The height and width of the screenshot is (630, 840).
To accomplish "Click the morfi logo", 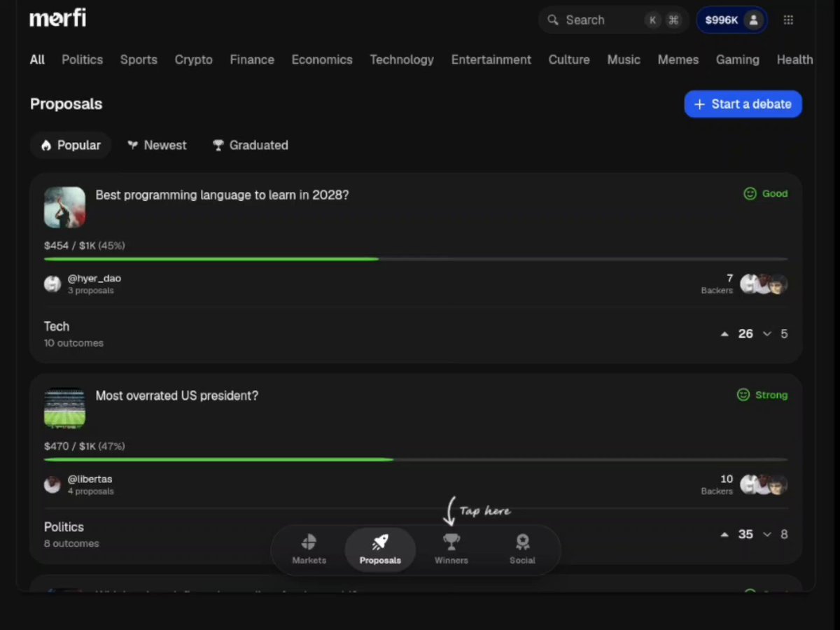I will point(57,19).
